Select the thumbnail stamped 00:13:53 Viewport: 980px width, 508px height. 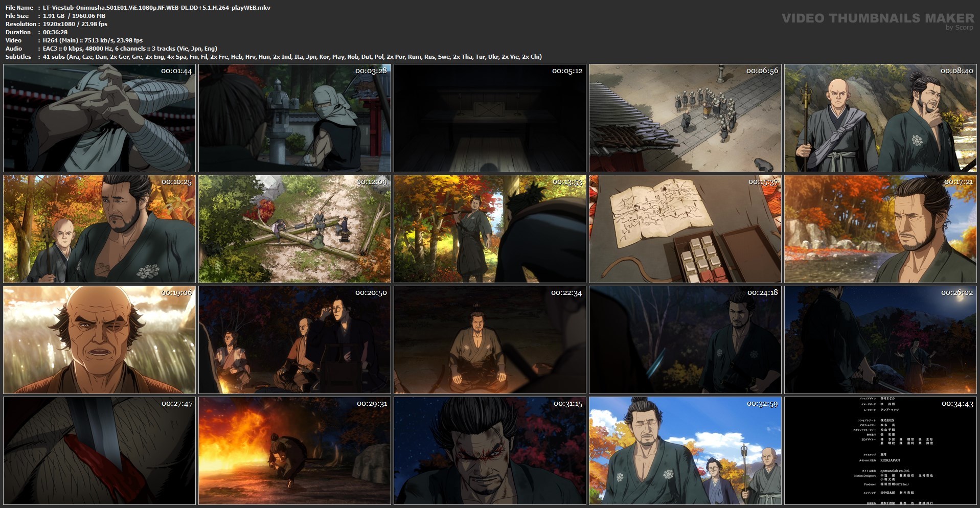490,229
